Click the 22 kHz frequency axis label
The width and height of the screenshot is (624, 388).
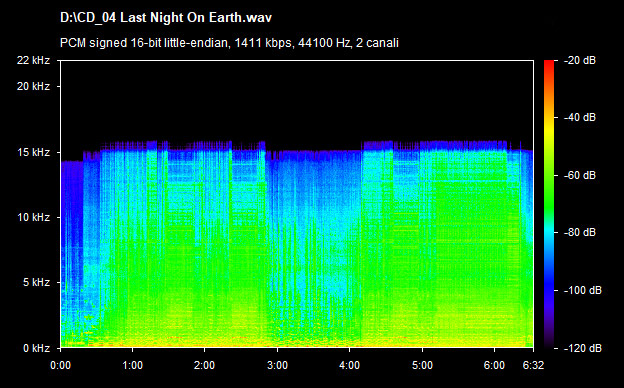[33, 60]
